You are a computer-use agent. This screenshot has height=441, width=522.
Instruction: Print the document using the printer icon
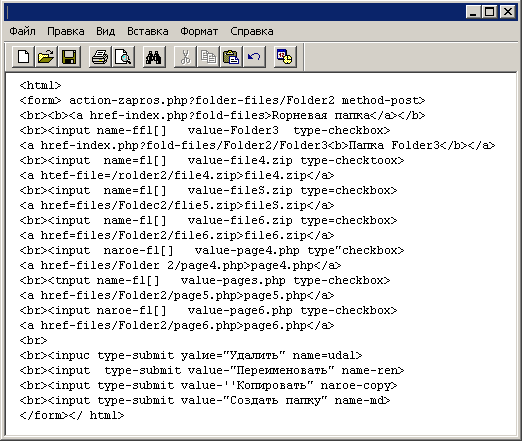pyautogui.click(x=100, y=57)
